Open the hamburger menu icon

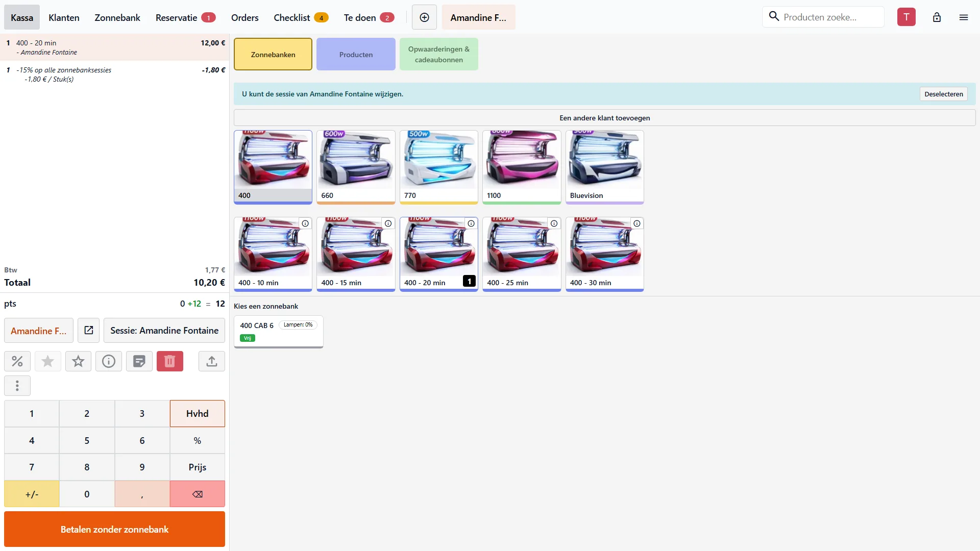click(x=964, y=17)
